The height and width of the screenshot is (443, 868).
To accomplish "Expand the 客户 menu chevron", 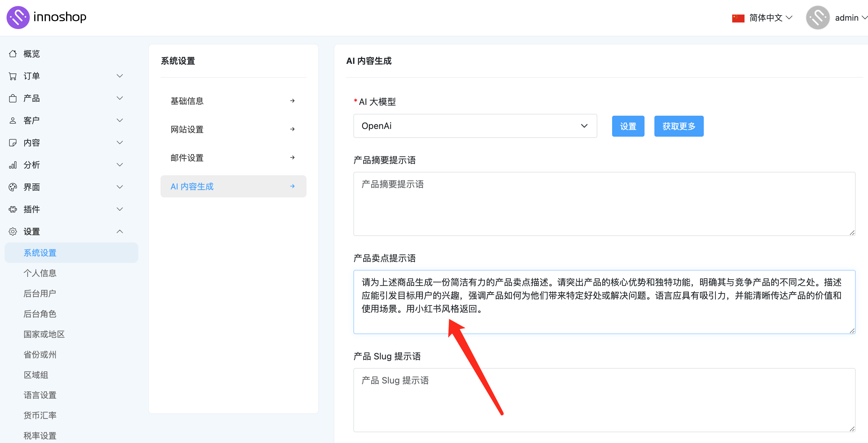I will click(x=120, y=120).
